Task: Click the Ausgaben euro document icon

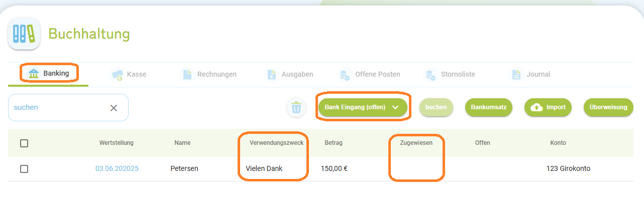Action: (271, 74)
